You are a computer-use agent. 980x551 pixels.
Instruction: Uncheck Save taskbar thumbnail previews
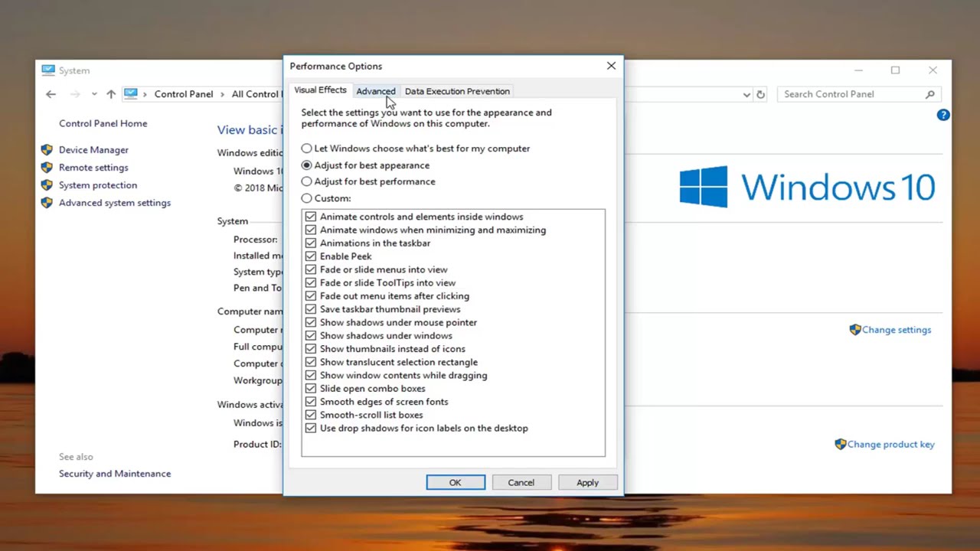[x=311, y=309]
